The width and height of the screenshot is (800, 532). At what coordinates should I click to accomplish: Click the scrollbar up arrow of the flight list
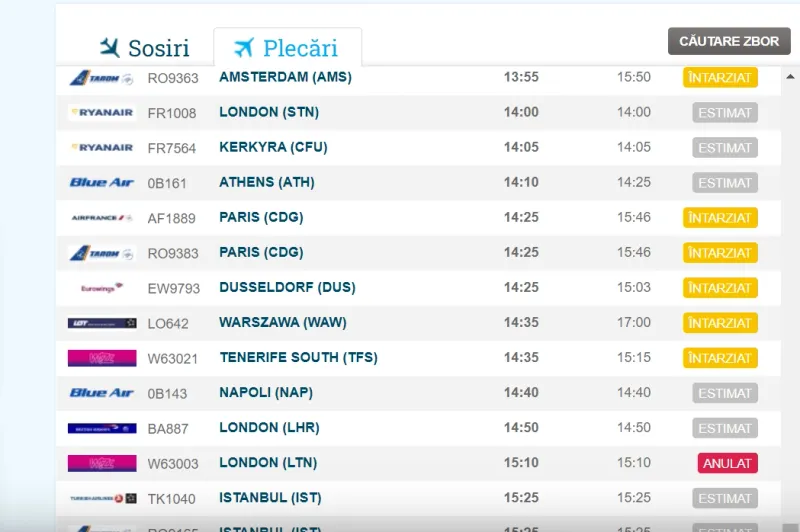click(x=790, y=77)
